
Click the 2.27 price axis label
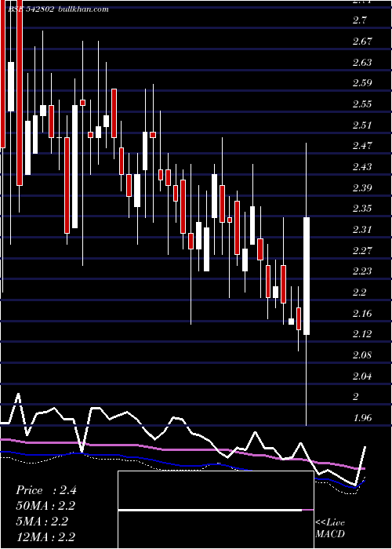(362, 251)
